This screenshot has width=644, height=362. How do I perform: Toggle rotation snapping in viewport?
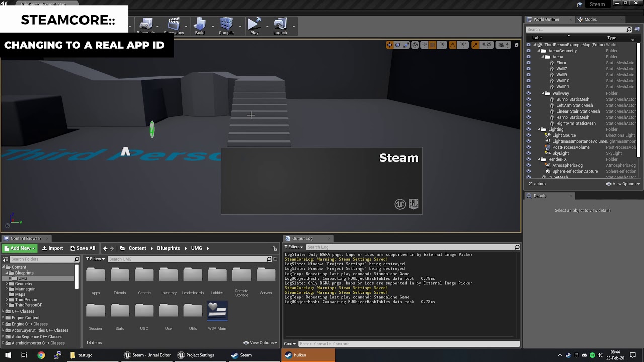click(x=452, y=45)
